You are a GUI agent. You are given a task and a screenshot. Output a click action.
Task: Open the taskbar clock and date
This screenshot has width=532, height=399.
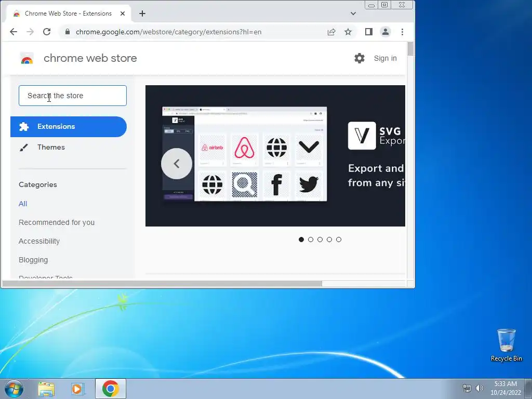point(506,388)
